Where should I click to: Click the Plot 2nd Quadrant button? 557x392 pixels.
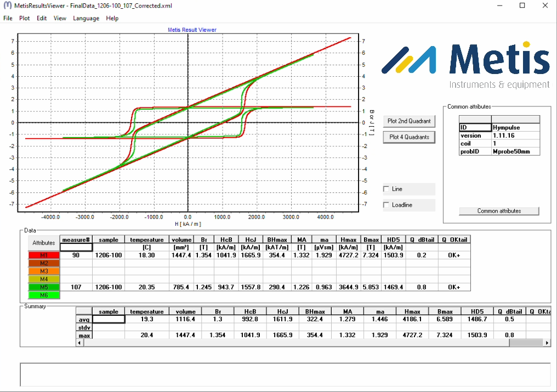(409, 121)
